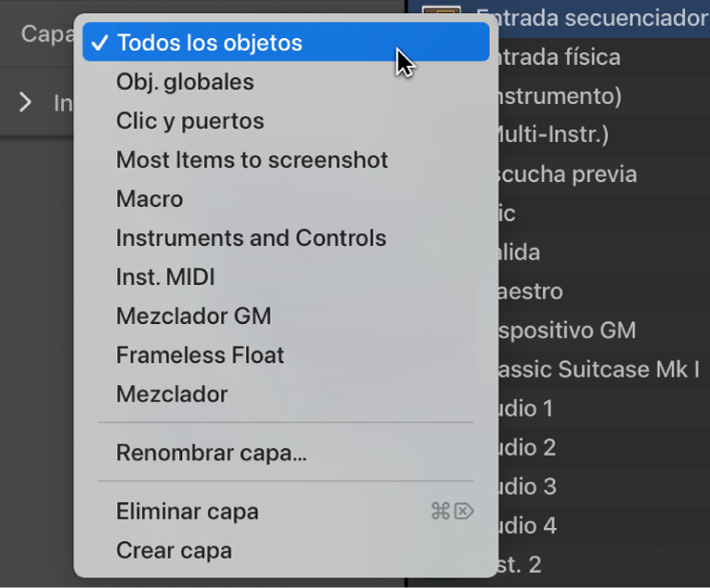
Task: Select the checked Todos los objetos layer
Action: 209,43
